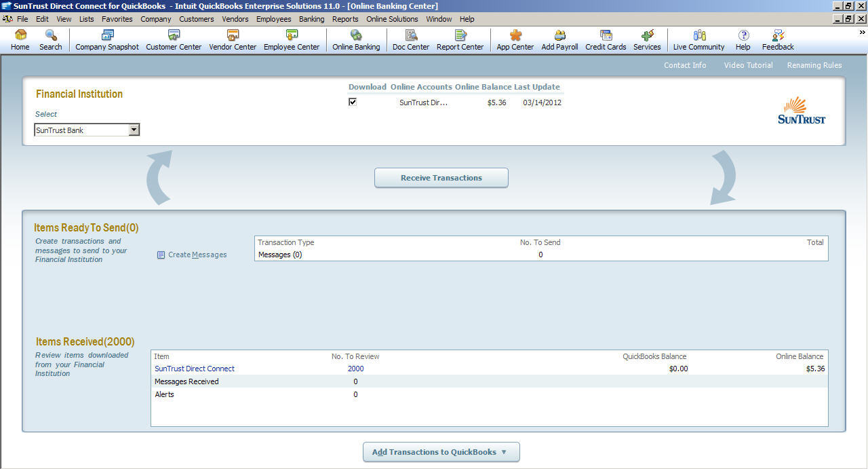The width and height of the screenshot is (868, 469).
Task: Click the SunTrust logo
Action: (802, 110)
